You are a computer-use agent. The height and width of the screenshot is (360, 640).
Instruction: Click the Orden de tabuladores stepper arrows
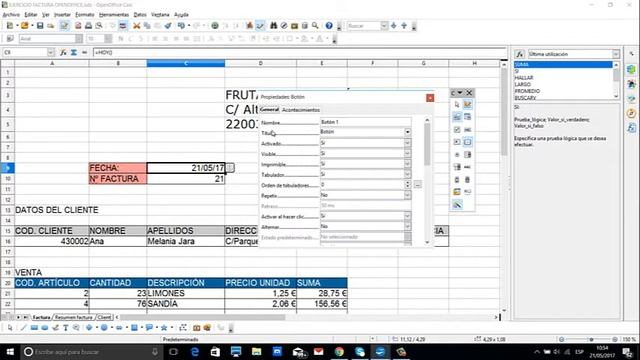tap(407, 185)
